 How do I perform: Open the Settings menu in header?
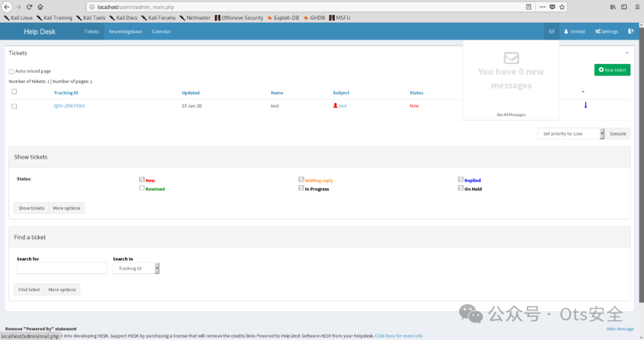point(606,32)
